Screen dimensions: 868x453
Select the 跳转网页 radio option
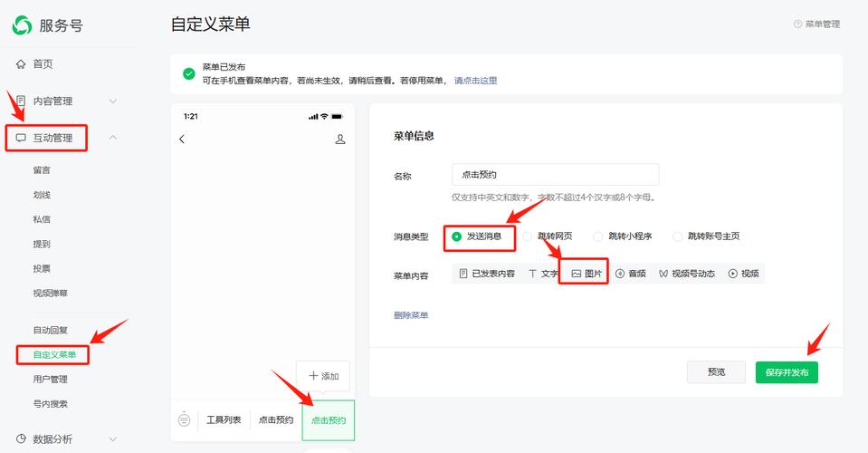point(528,236)
